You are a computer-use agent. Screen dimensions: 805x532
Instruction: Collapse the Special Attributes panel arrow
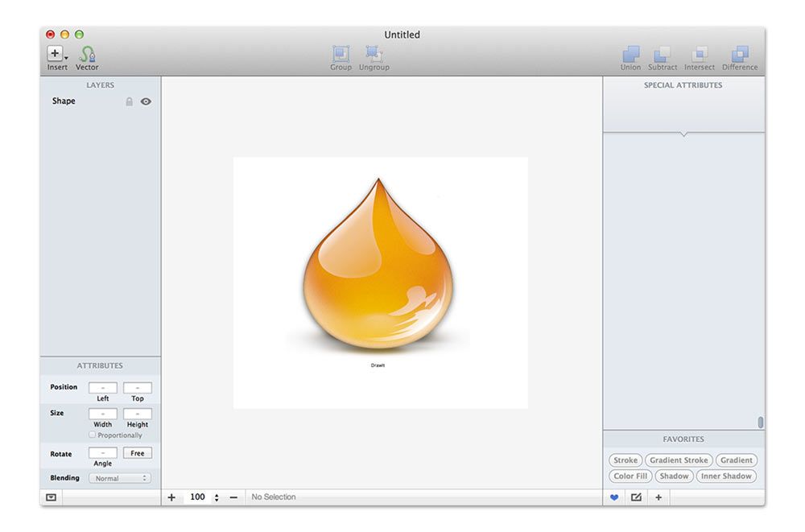tap(683, 134)
